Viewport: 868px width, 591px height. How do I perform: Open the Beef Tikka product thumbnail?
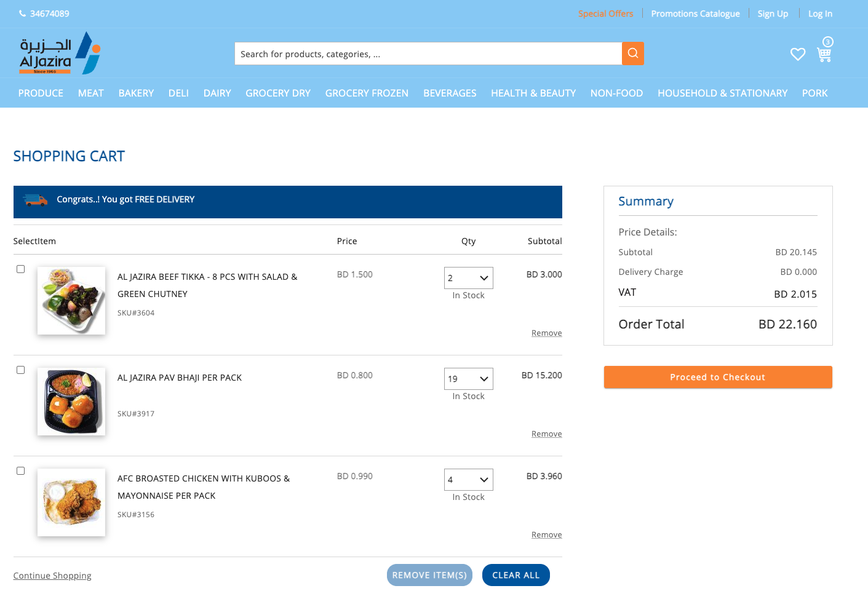pos(71,301)
